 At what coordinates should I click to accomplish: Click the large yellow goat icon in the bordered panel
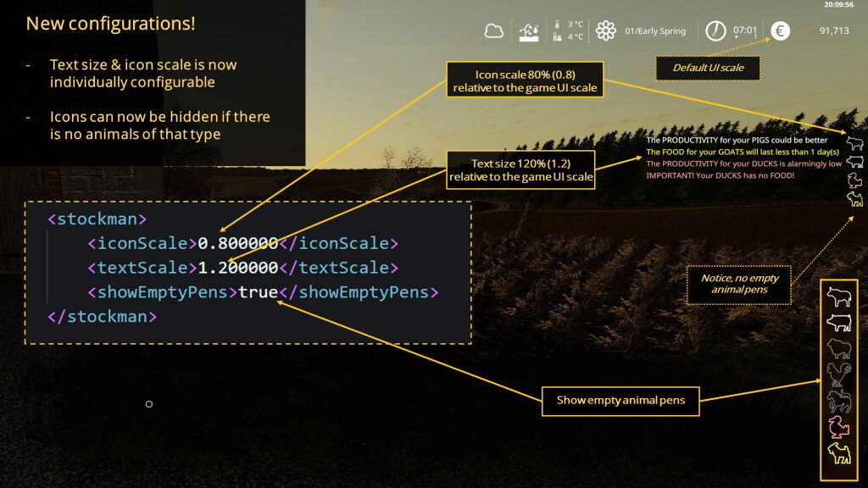coord(839,453)
